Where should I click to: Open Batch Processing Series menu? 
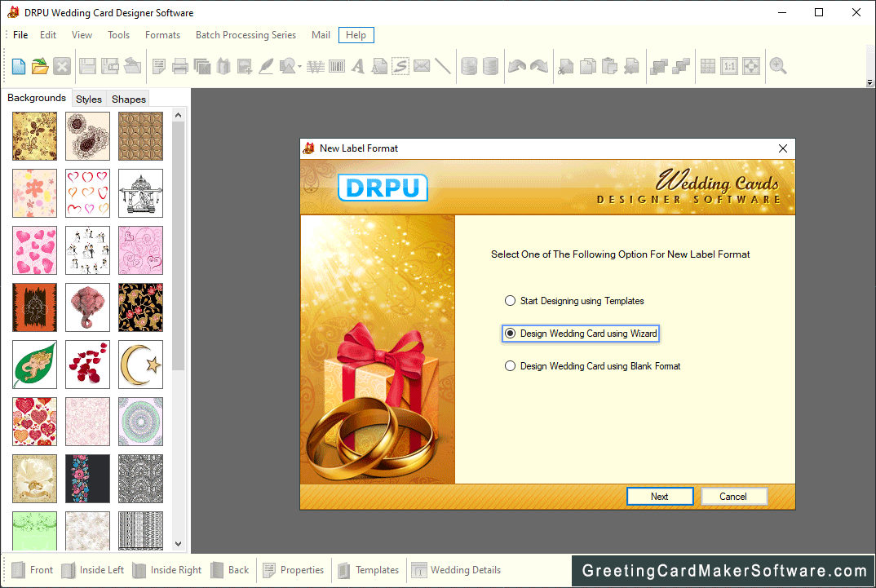coord(246,35)
